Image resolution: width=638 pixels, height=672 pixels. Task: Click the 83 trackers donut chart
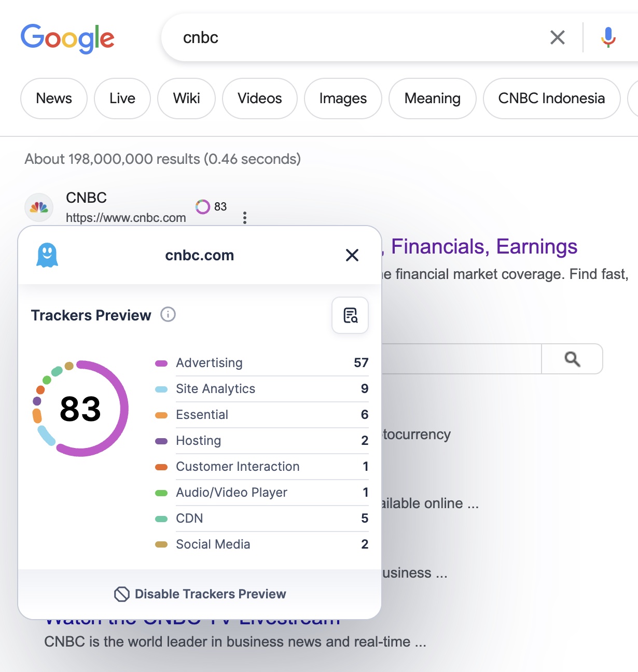(x=80, y=409)
